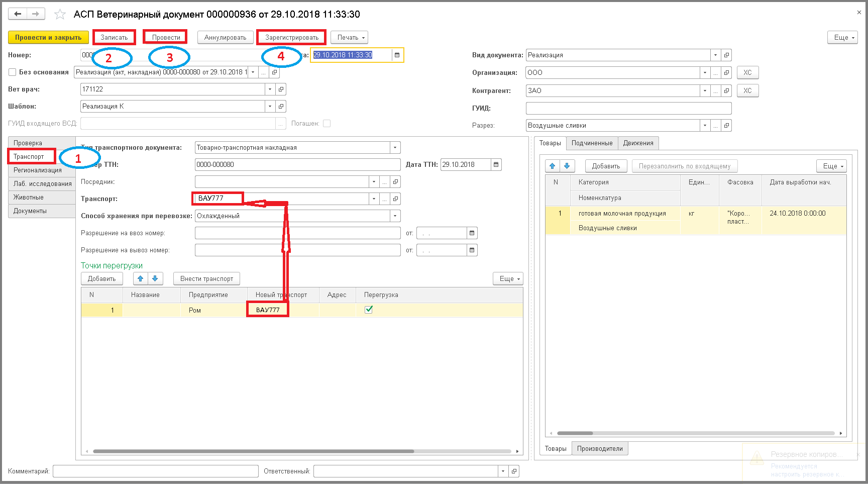The width and height of the screenshot is (868, 484).
Task: Click into the Комментарий input field
Action: [156, 471]
